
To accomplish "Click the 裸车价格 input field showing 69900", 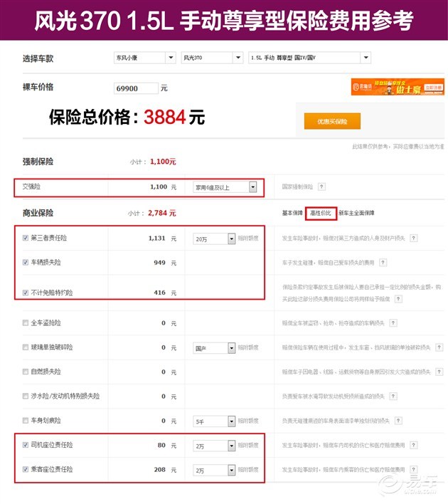I will [136, 88].
